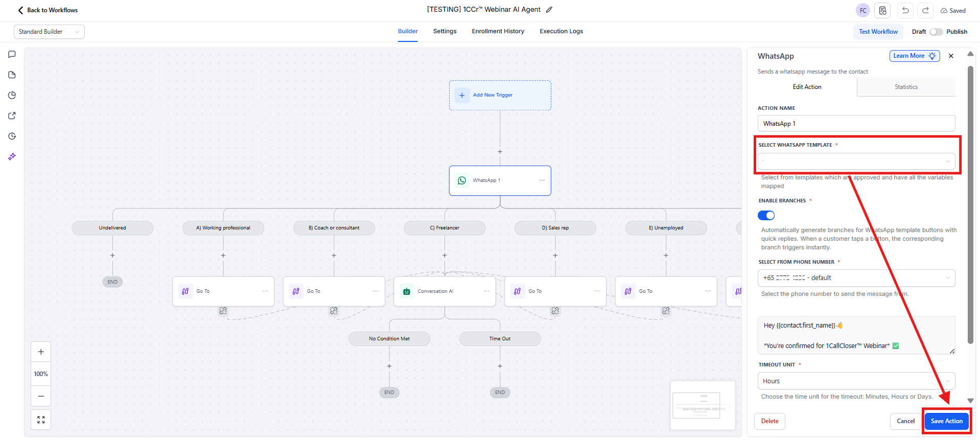The width and height of the screenshot is (980, 440).
Task: Go back to Workflows
Action: (x=48, y=10)
